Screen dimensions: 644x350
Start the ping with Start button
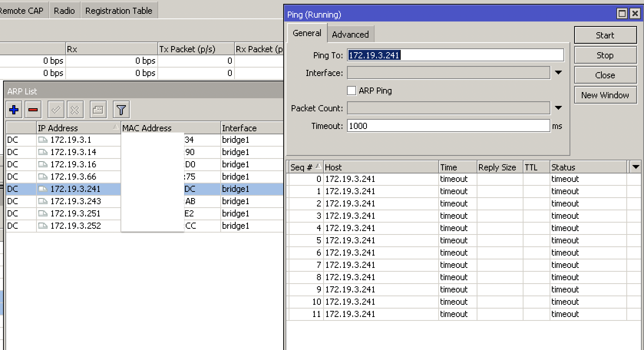[605, 35]
